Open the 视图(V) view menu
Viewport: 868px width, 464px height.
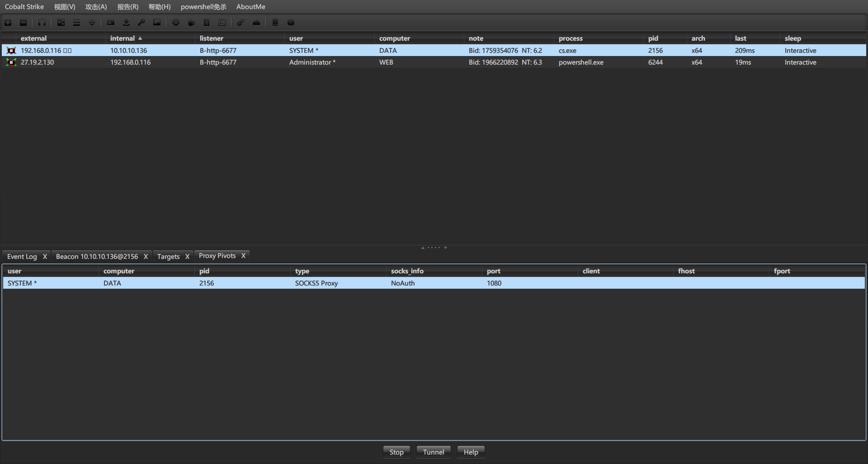pos(65,7)
